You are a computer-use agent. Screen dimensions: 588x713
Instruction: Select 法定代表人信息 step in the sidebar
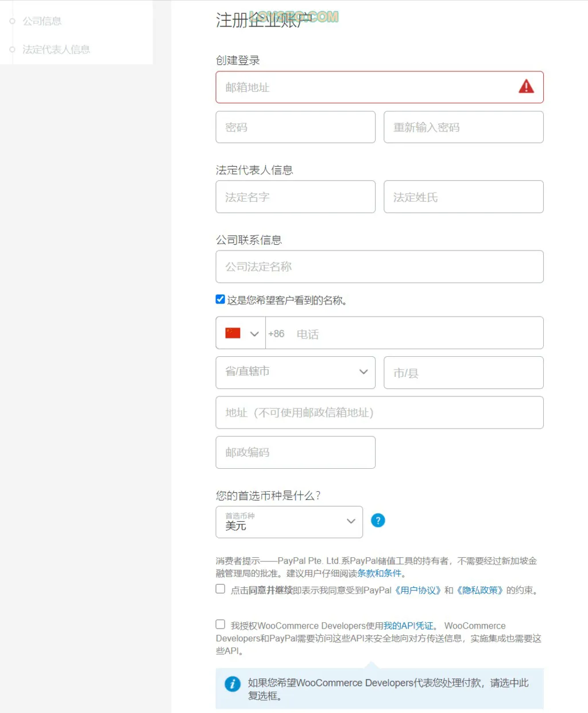point(56,49)
